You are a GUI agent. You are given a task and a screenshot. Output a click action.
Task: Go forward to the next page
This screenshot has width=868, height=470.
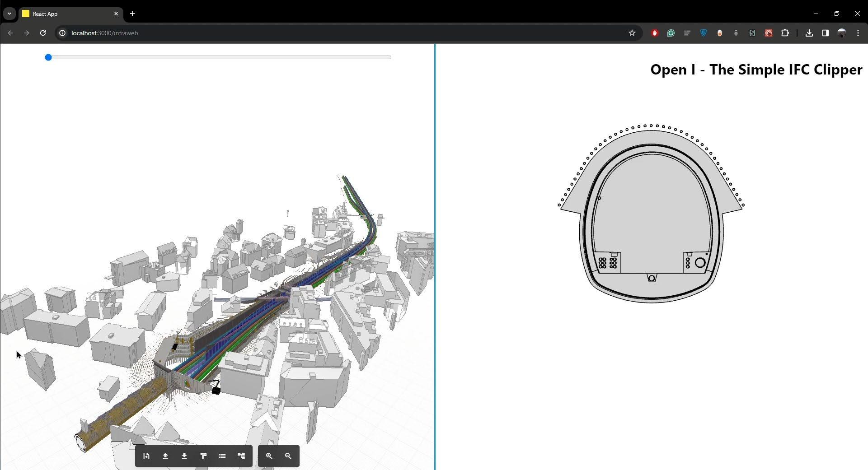pos(27,33)
